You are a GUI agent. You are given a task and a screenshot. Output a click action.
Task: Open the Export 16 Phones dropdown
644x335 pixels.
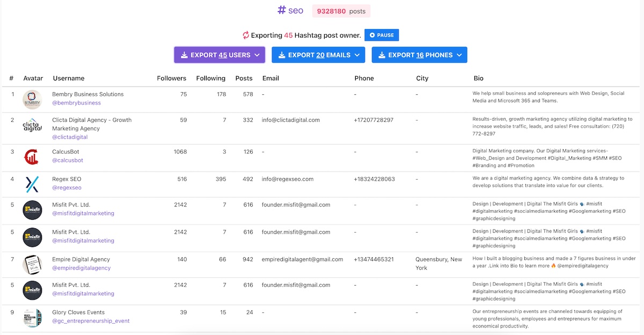(x=419, y=55)
